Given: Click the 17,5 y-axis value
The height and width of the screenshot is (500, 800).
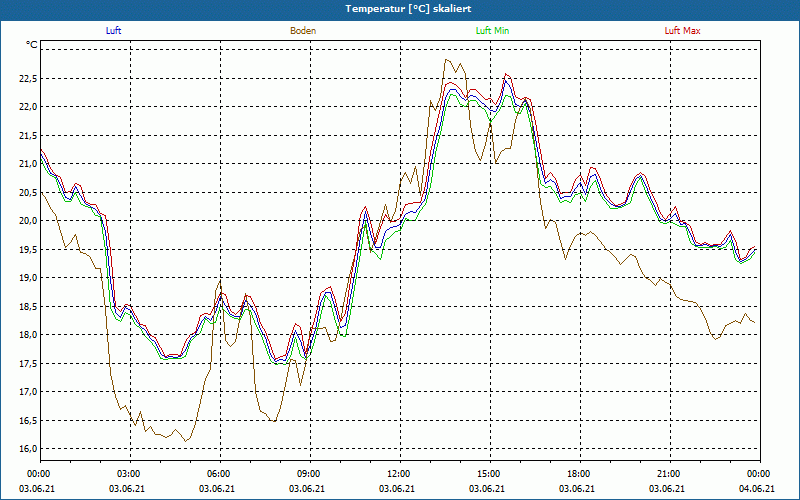Looking at the screenshot, I should [28, 364].
